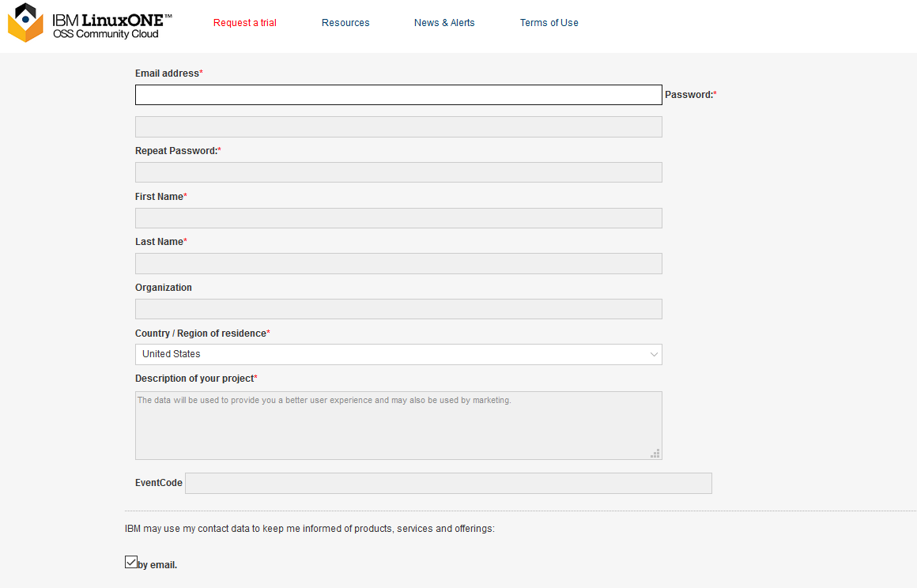Click the textarea resize handle grip
This screenshot has width=917, height=588.
click(x=655, y=454)
